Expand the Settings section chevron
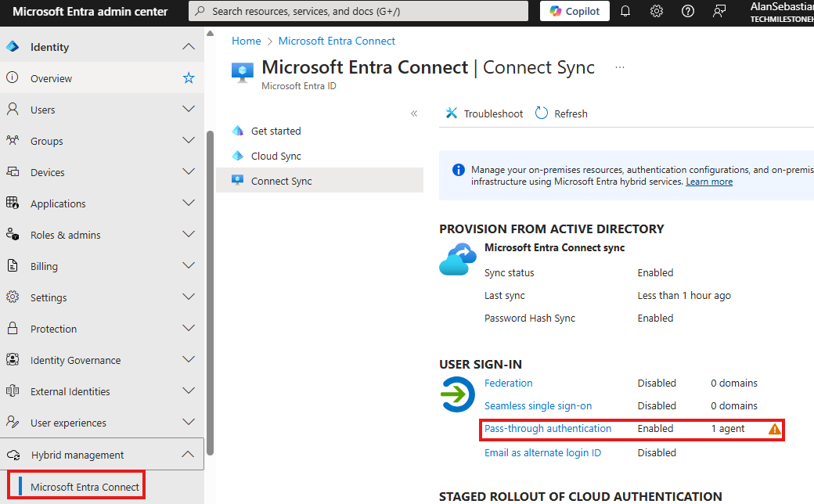Image resolution: width=814 pixels, height=504 pixels. point(189,297)
